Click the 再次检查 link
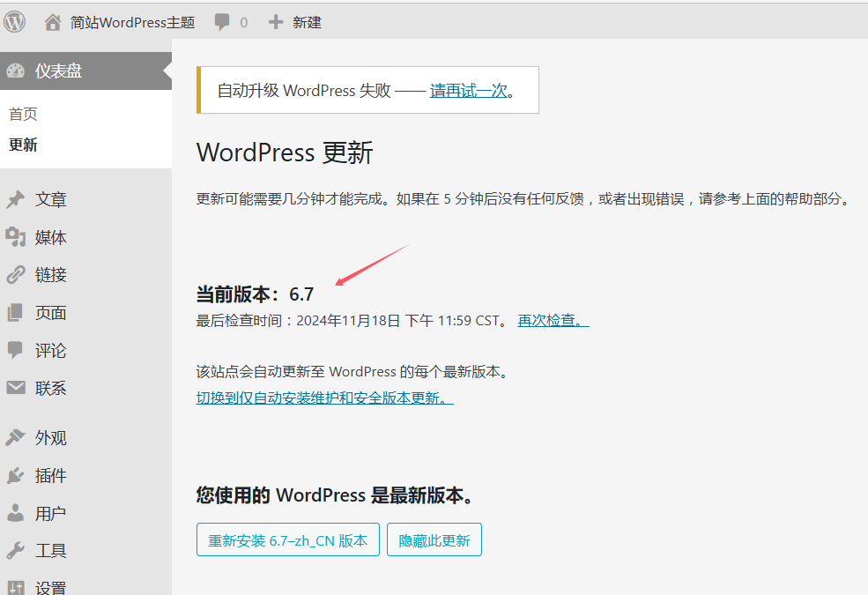868x595 pixels. tap(553, 321)
